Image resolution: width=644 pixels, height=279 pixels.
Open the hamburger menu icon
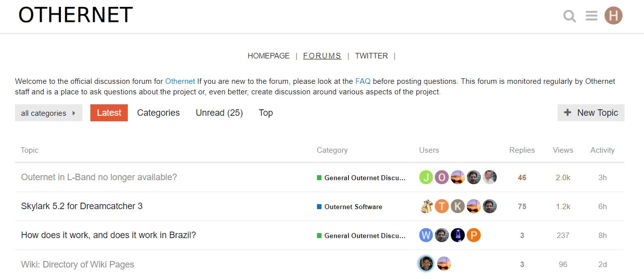[x=592, y=16]
